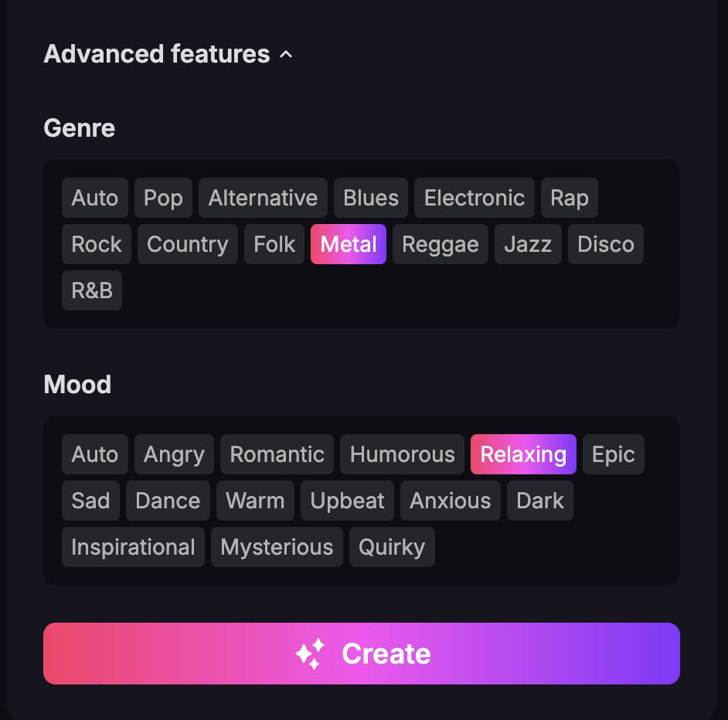Click the Create button with sparkle icon

pos(362,654)
